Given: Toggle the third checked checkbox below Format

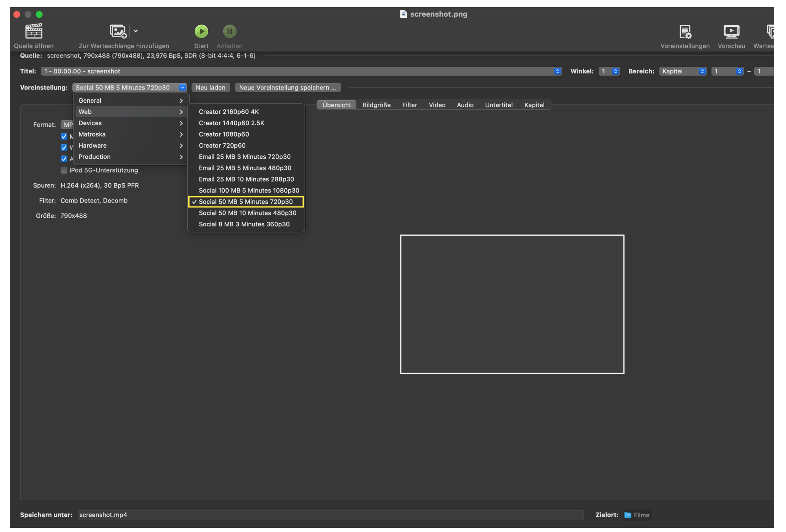Looking at the screenshot, I should [x=64, y=159].
